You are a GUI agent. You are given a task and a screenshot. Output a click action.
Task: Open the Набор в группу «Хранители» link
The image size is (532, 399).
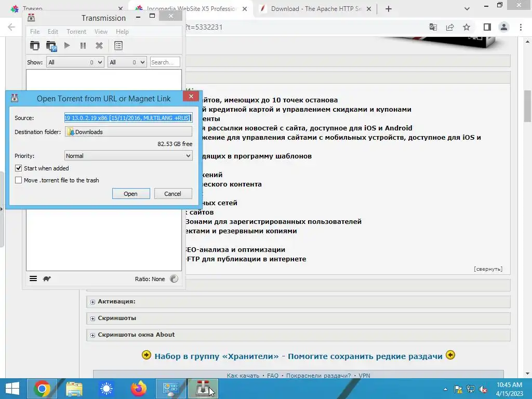click(x=298, y=356)
